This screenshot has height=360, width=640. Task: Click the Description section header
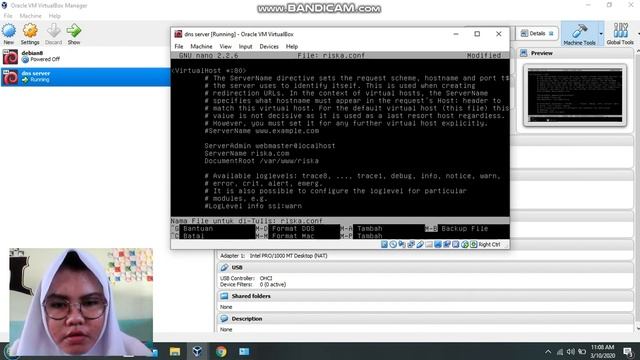(x=425, y=319)
